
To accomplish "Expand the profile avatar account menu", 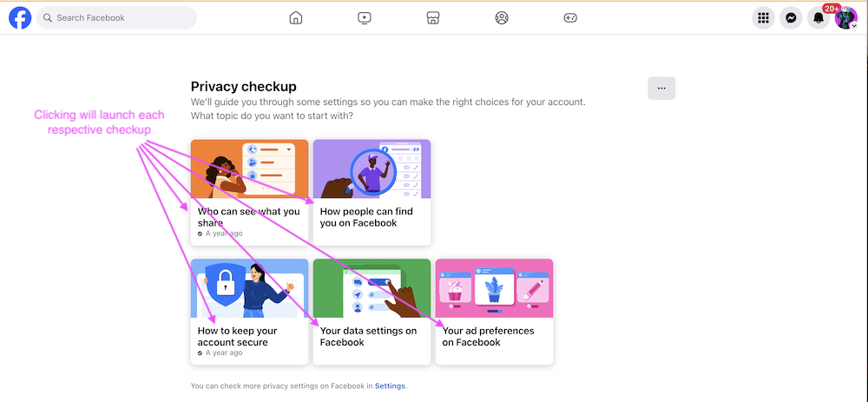I will point(845,17).
